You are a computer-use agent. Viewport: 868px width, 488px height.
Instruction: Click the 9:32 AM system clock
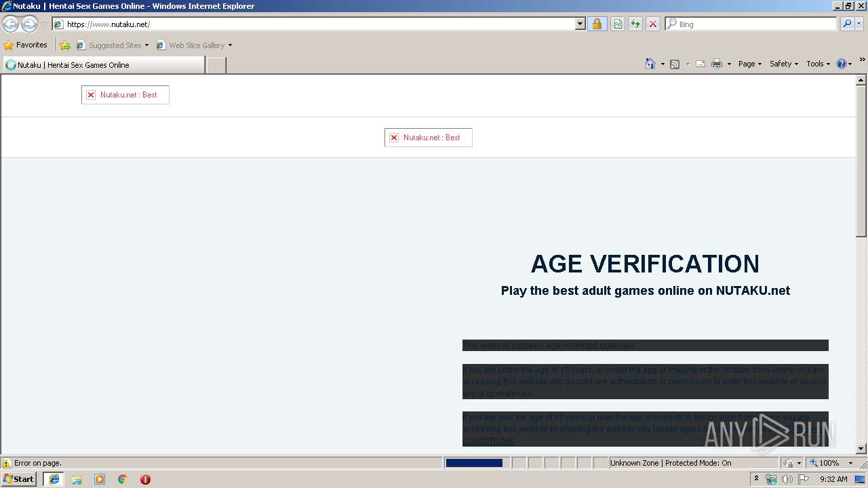click(833, 479)
